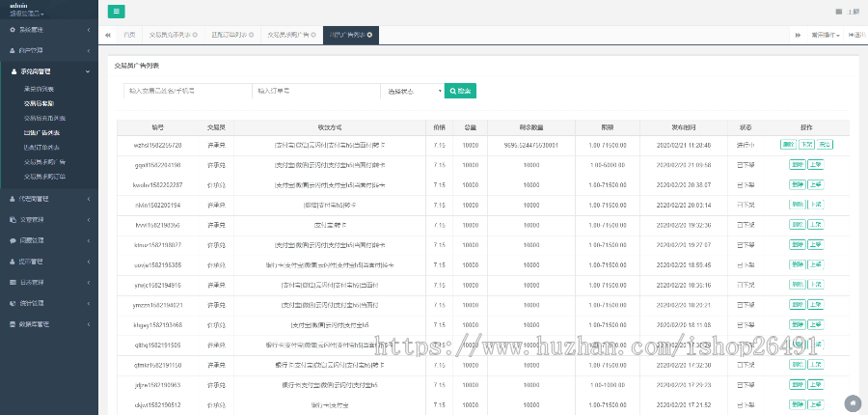
Task: Click 上架 in the 21:09:58 row
Action: point(815,165)
